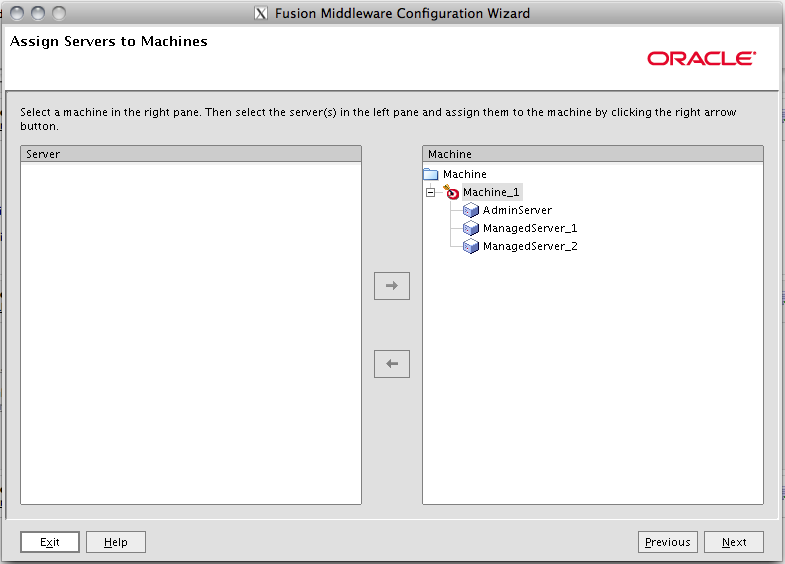Viewport: 785px width, 564px height.
Task: Close the wizard window
Action: tap(17, 13)
